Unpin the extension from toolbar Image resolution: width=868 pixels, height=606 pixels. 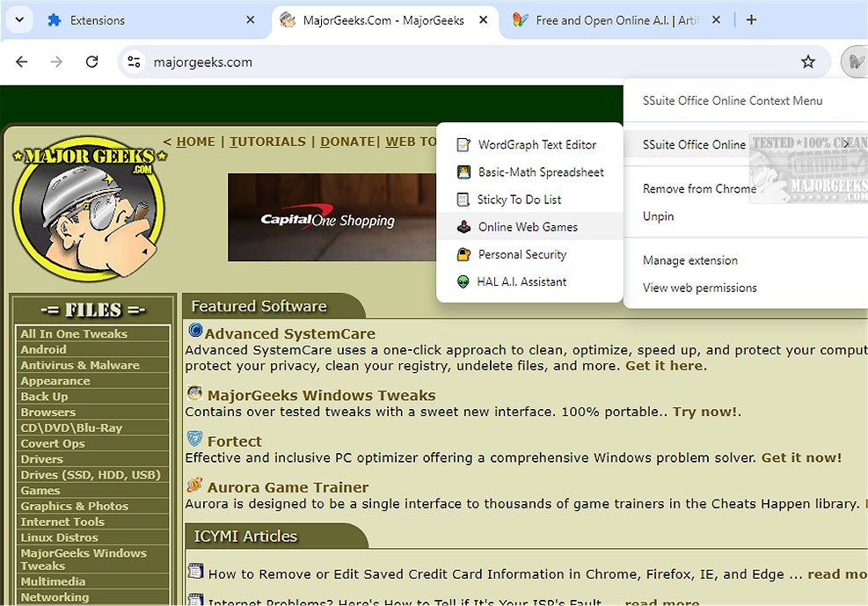click(x=746, y=216)
